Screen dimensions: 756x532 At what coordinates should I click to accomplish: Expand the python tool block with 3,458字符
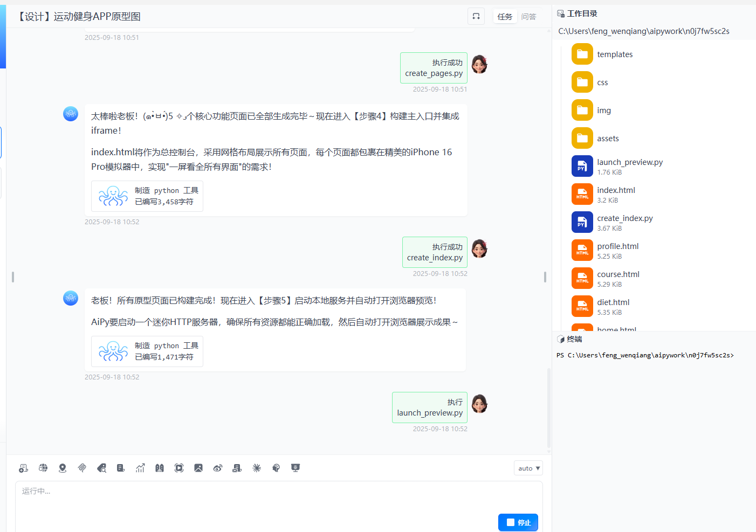(147, 196)
